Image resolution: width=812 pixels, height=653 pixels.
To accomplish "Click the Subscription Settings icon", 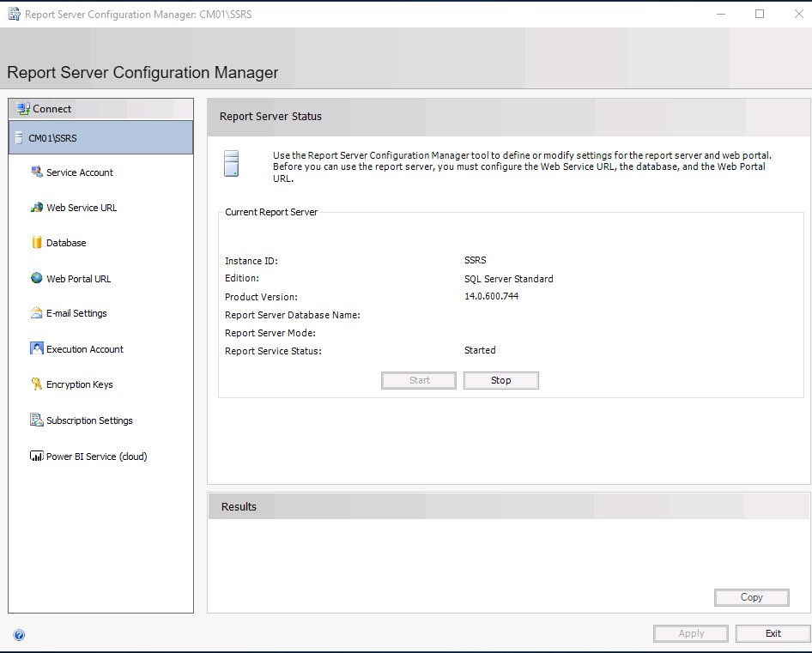I will click(x=37, y=420).
